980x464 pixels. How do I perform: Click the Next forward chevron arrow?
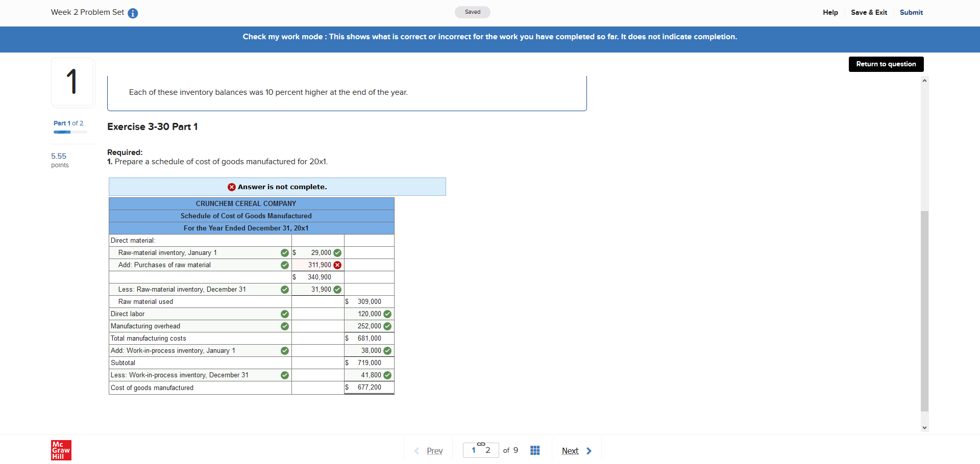pos(590,451)
